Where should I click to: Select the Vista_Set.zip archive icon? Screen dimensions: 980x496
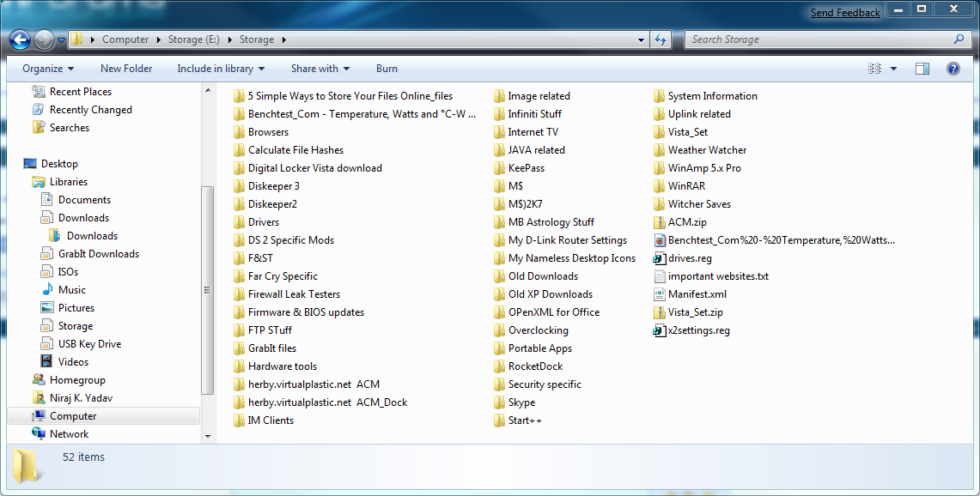point(660,312)
